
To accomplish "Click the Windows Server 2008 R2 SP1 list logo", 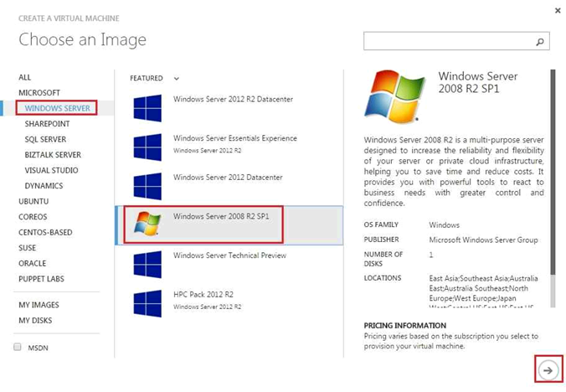I will 147,224.
